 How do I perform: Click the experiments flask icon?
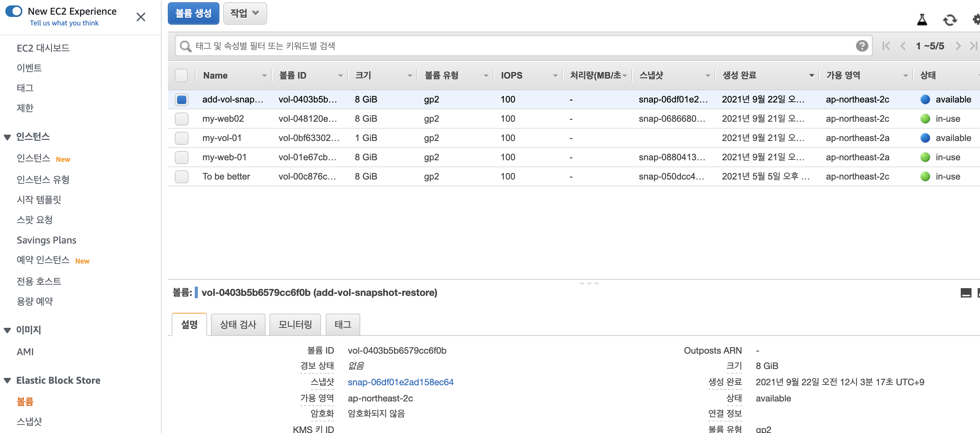(922, 20)
